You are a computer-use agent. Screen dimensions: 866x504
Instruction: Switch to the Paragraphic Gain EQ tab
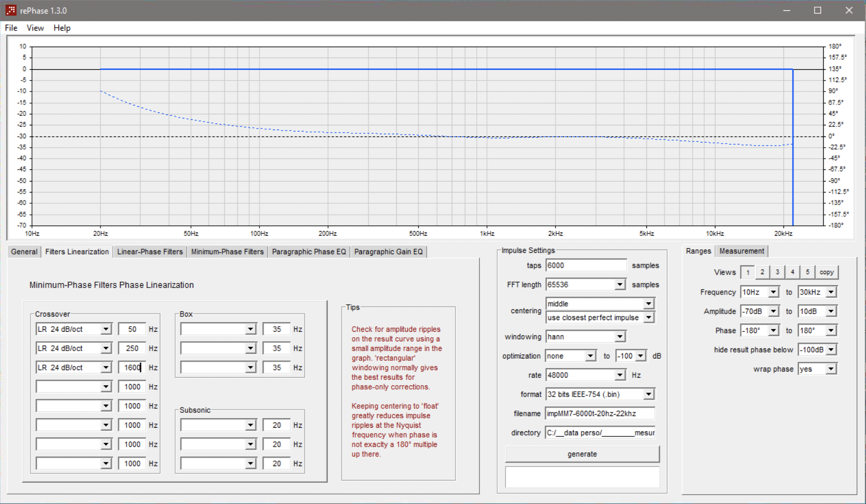point(388,251)
